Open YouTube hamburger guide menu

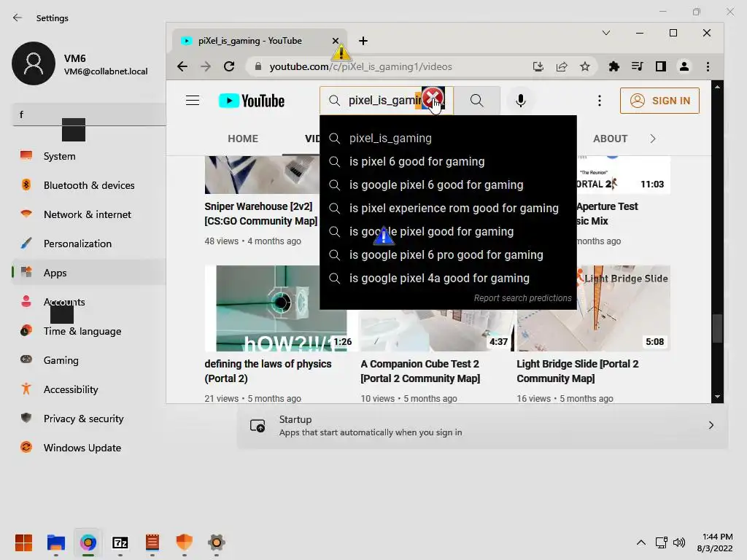click(x=193, y=101)
